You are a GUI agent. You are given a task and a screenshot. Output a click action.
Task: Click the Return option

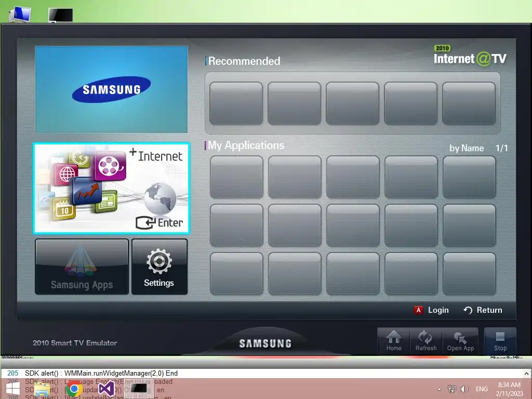tap(483, 310)
